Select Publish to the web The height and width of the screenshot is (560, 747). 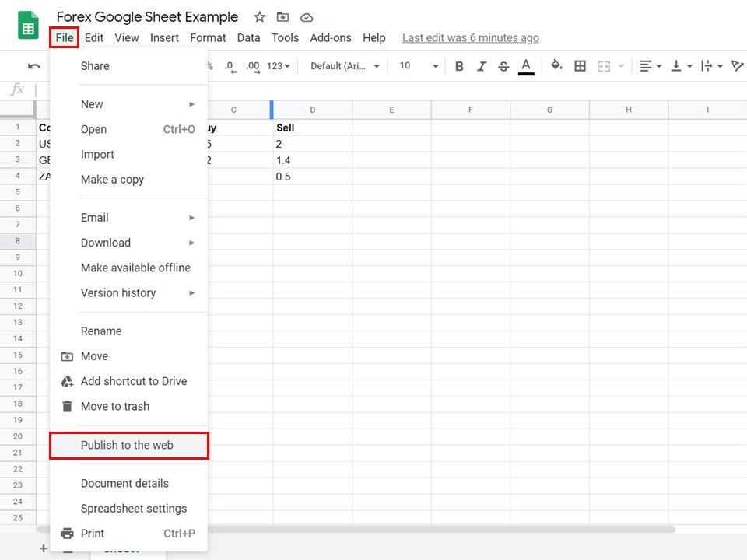coord(128,445)
